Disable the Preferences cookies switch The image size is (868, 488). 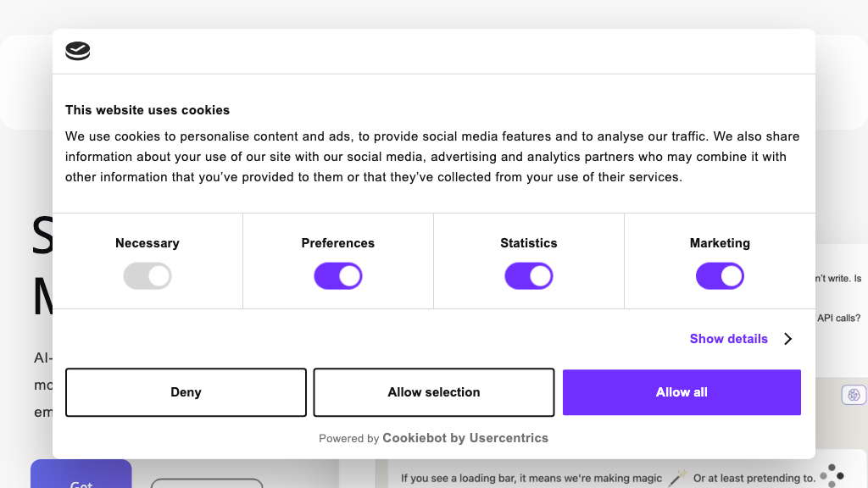tap(338, 276)
